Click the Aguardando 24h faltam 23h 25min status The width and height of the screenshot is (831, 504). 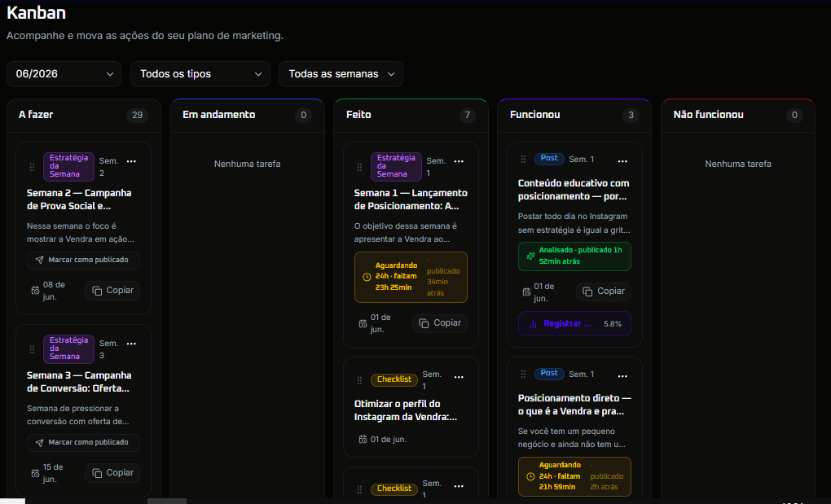pos(411,277)
